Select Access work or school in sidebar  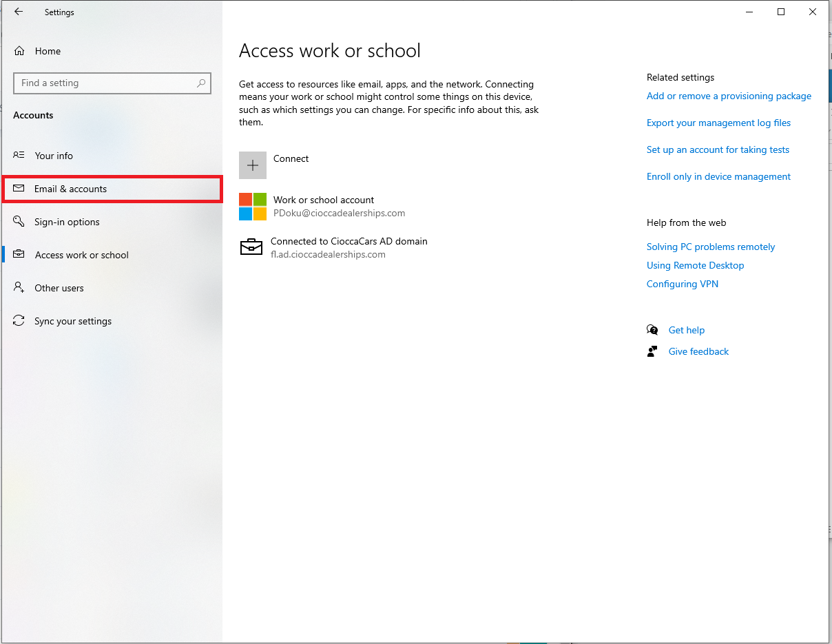[x=112, y=255]
